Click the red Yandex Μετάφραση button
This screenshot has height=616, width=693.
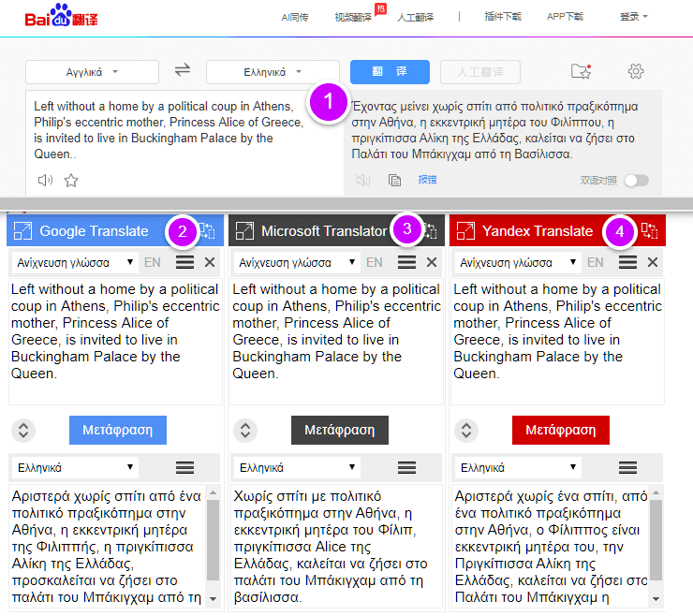[x=561, y=430]
